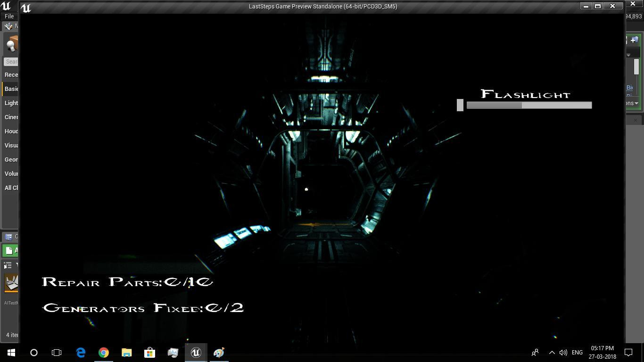The image size is (644, 362).
Task: Close the Details panel tab with the dim X
Action: pyautogui.click(x=635, y=120)
